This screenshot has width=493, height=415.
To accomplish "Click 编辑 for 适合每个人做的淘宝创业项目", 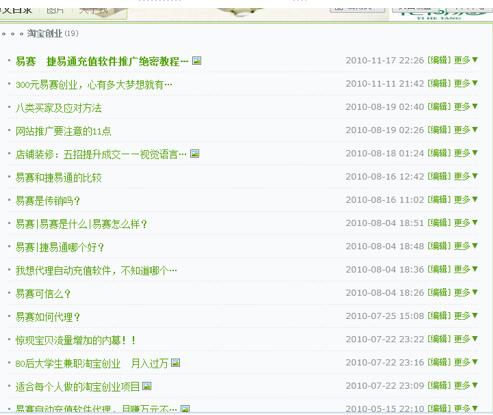I will (x=439, y=385).
